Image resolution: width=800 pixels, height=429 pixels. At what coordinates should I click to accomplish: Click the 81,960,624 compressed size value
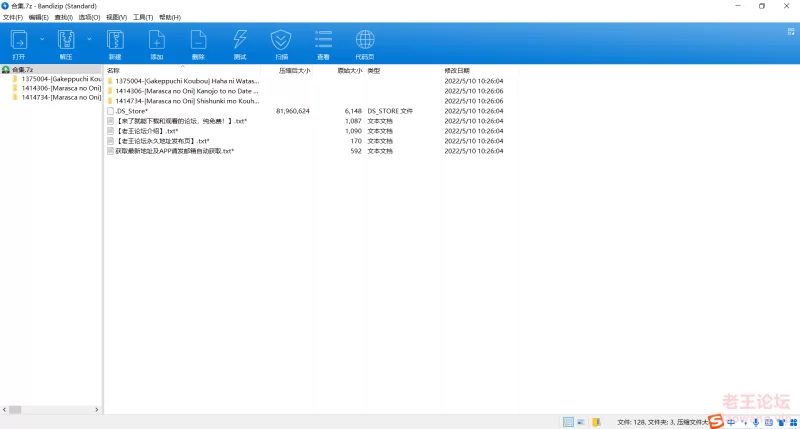pos(293,111)
